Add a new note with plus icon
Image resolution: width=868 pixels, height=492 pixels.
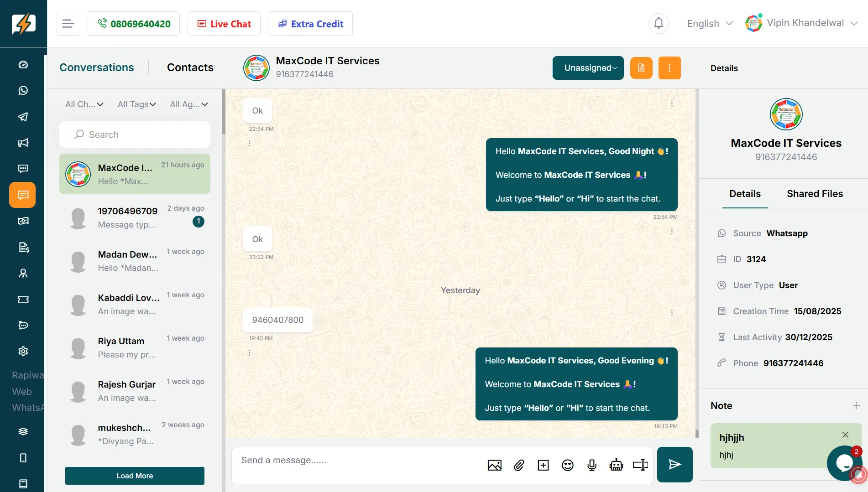point(856,405)
